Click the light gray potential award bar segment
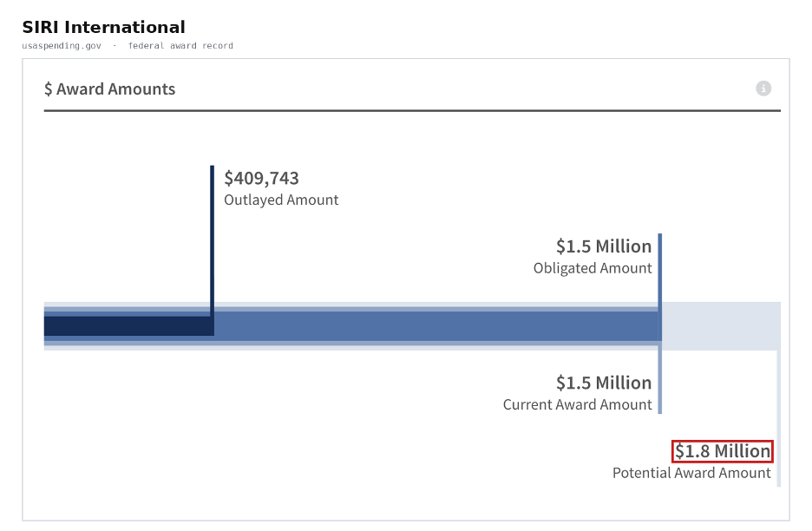Viewport: 812px width, 531px height. tap(721, 326)
